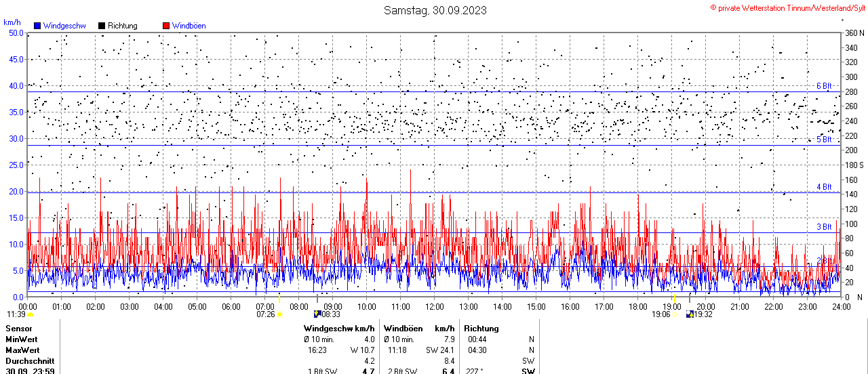Click the 12:00 time axis label
The height and width of the screenshot is (374, 868).
coord(435,306)
